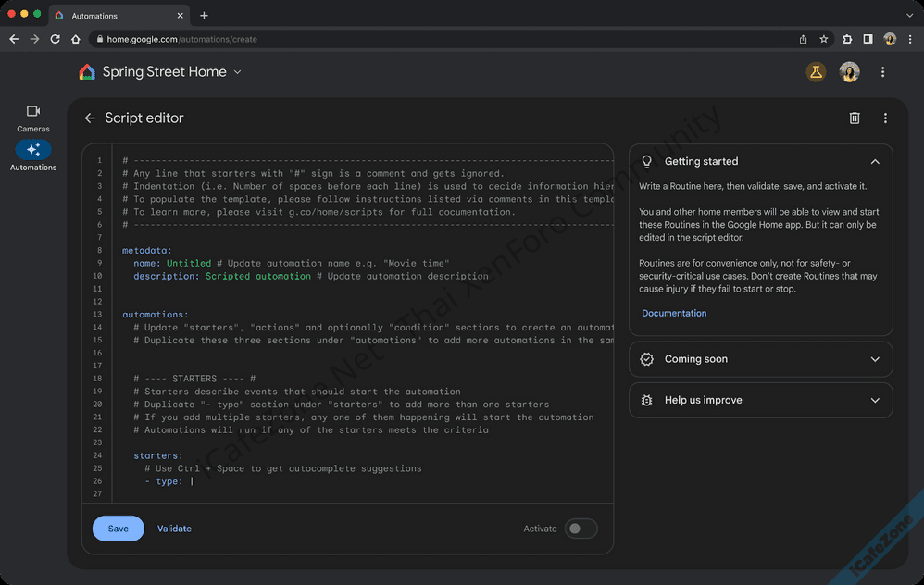Open the Spring Street Home dropdown
Viewport: 924px width, 585px height.
[237, 72]
